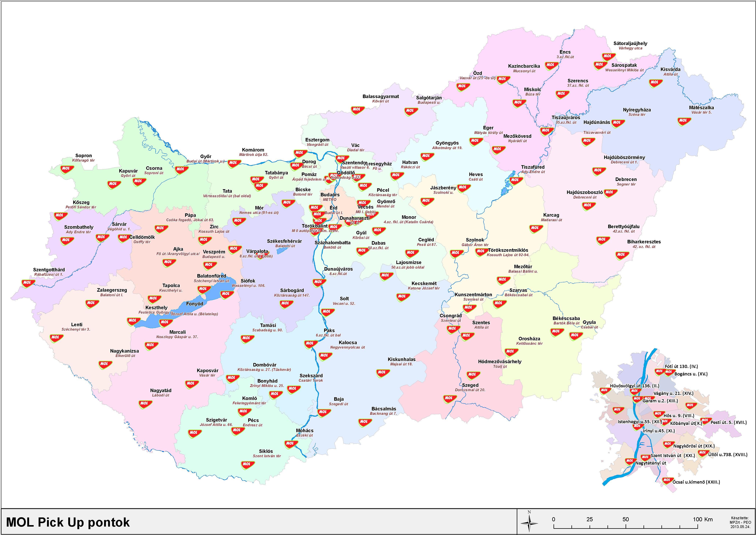Image resolution: width=756 pixels, height=535 pixels.
Task: Click the "Nagytétényi út" label in Budapest inset
Action: click(x=651, y=463)
